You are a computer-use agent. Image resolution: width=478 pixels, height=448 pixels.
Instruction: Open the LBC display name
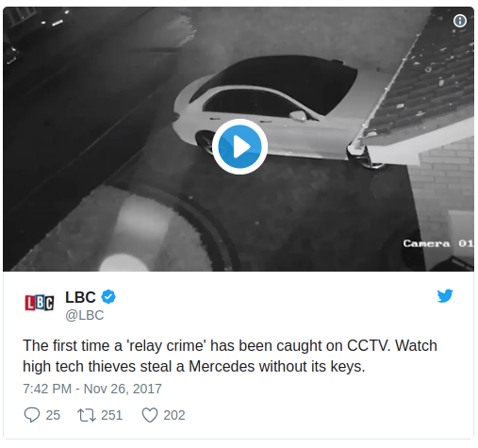80,297
